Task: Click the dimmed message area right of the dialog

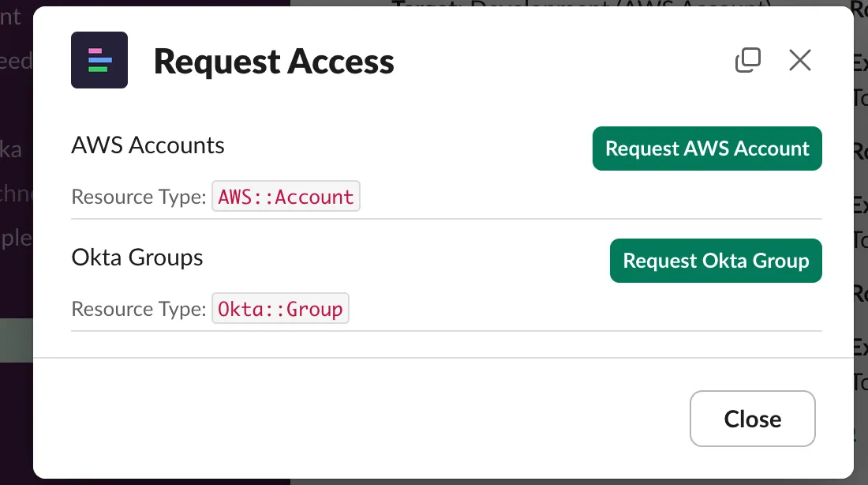Action: point(861,237)
